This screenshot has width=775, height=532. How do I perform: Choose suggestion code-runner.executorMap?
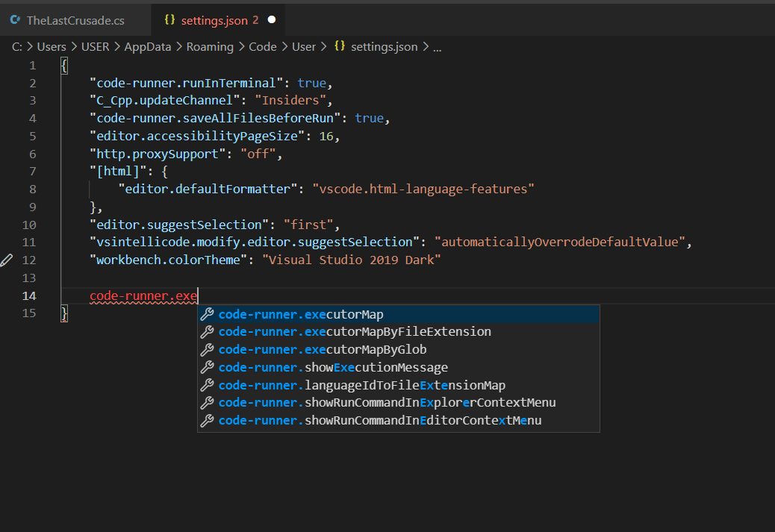click(399, 314)
